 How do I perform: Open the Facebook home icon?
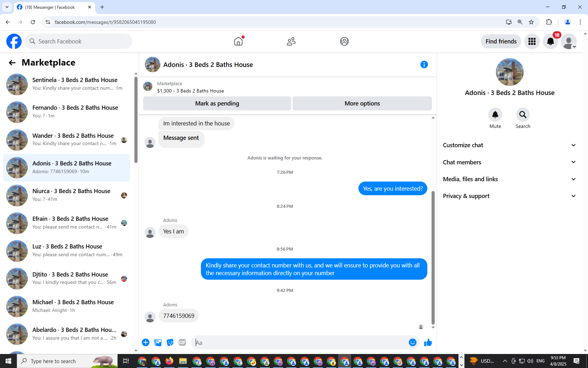[238, 41]
